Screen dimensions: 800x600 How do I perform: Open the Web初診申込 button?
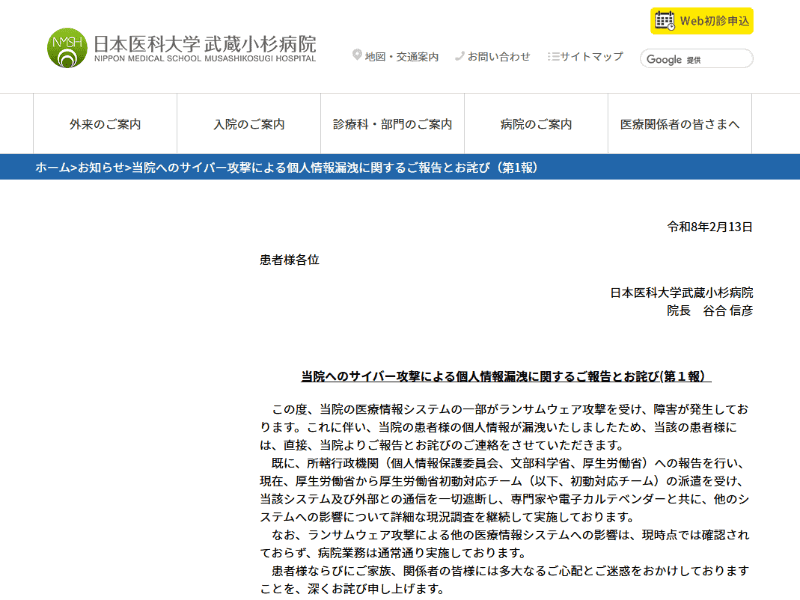click(702, 21)
